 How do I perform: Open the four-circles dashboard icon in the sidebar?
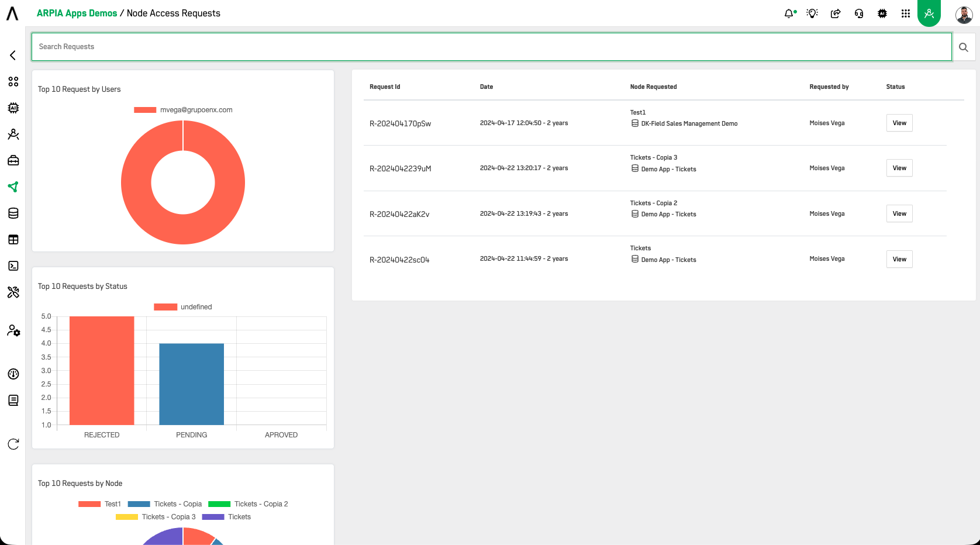[13, 81]
